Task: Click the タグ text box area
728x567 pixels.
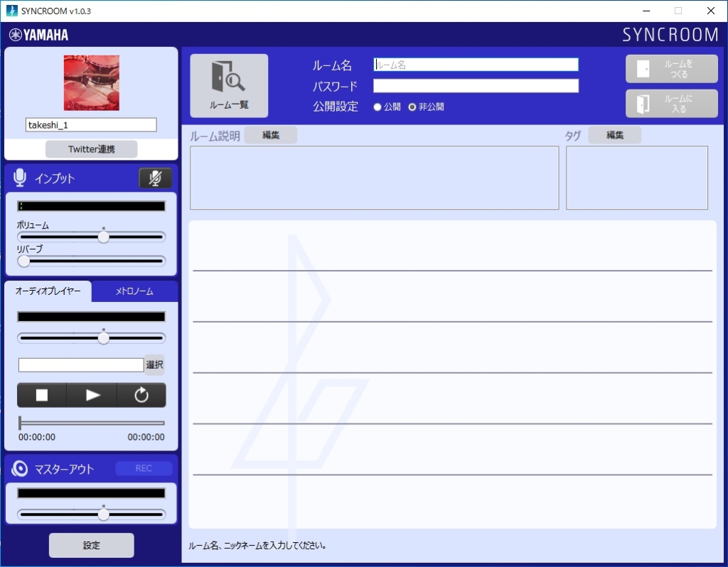Action: click(x=637, y=178)
